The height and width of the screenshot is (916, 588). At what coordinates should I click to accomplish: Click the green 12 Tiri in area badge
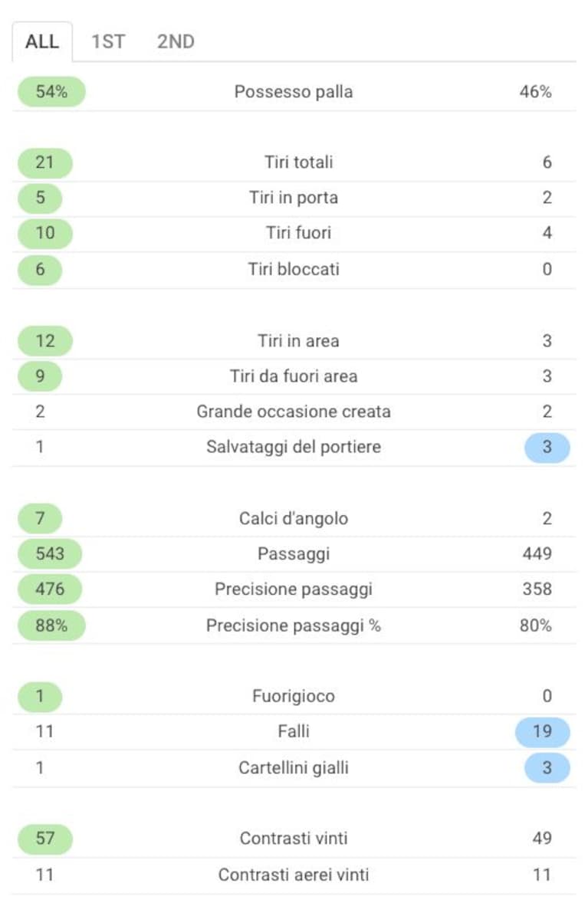coord(45,340)
